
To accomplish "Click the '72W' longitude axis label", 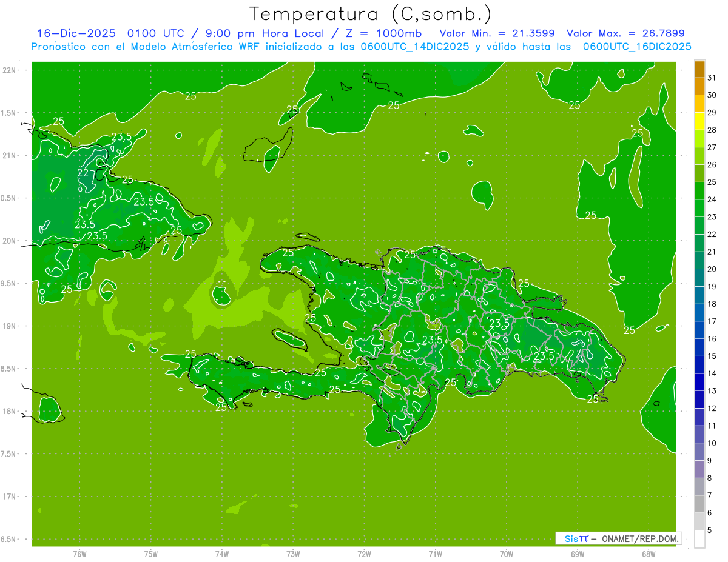I will pos(365,554).
